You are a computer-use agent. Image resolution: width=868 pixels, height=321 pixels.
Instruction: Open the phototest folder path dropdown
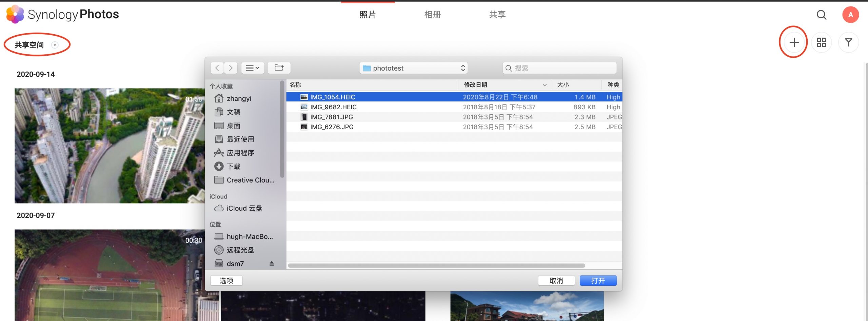(x=413, y=68)
